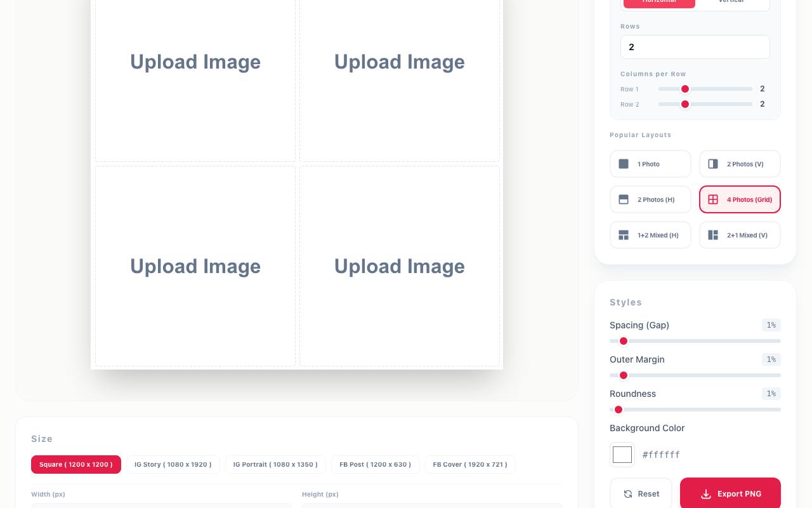The width and height of the screenshot is (812, 508).
Task: Click the Roundness 1% value
Action: click(771, 394)
